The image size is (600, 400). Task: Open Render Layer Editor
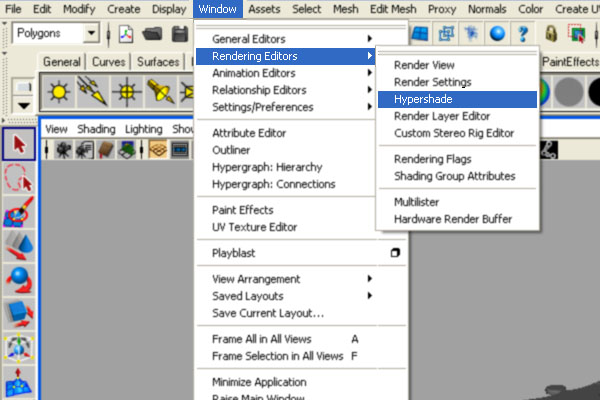[x=457, y=116]
